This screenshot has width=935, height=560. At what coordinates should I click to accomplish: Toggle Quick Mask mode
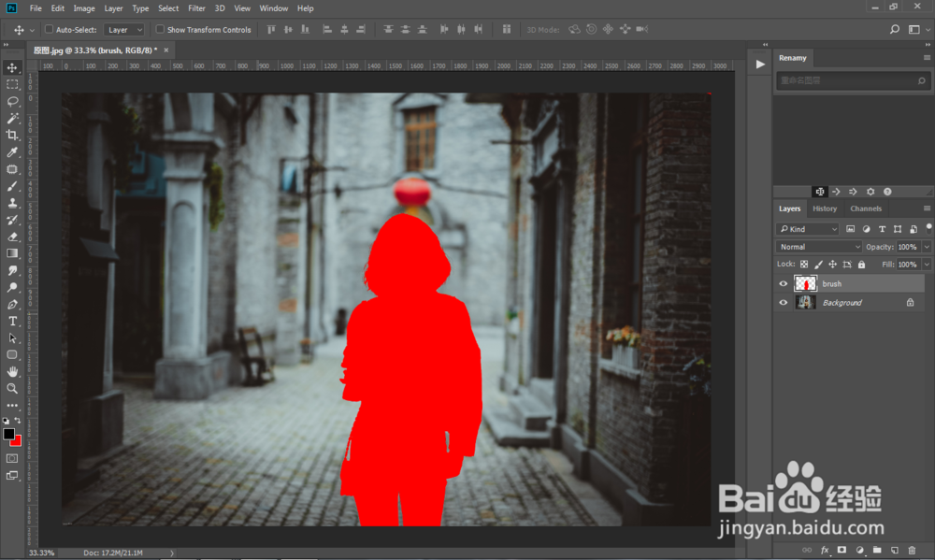[x=12, y=459]
